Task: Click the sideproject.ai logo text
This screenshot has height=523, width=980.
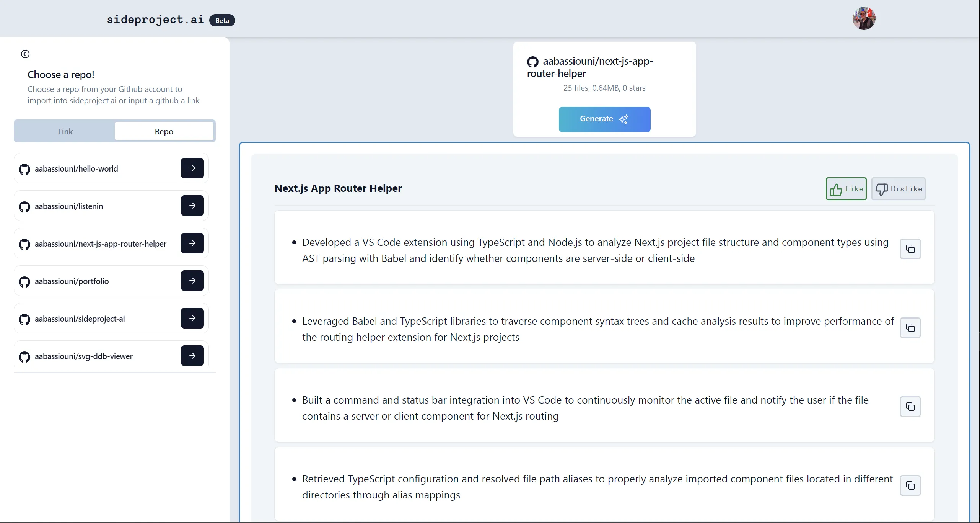Action: (155, 20)
